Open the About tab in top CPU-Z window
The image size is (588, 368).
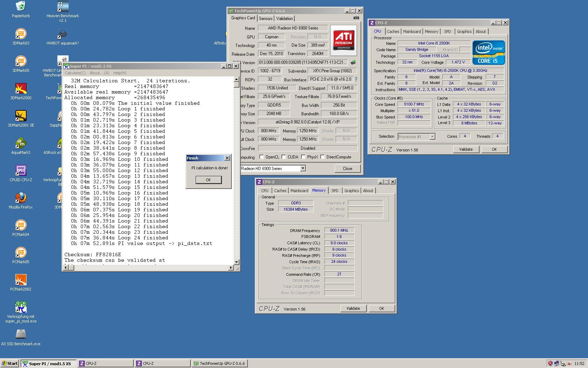click(x=481, y=32)
